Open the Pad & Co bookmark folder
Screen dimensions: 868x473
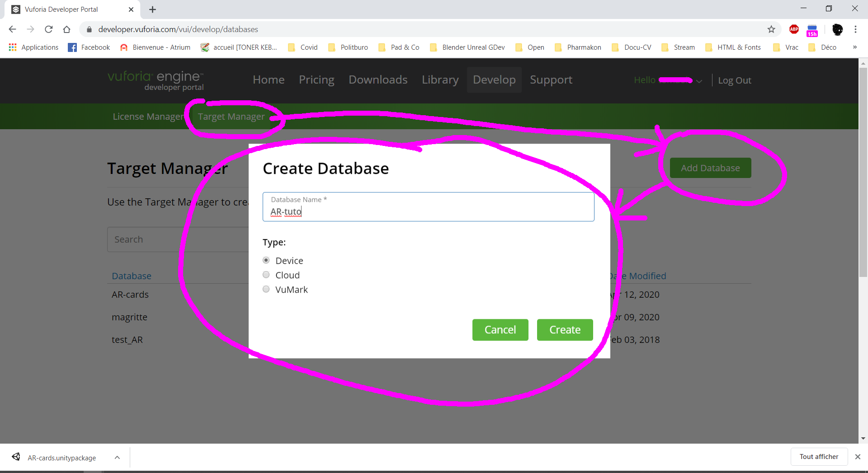click(x=399, y=47)
